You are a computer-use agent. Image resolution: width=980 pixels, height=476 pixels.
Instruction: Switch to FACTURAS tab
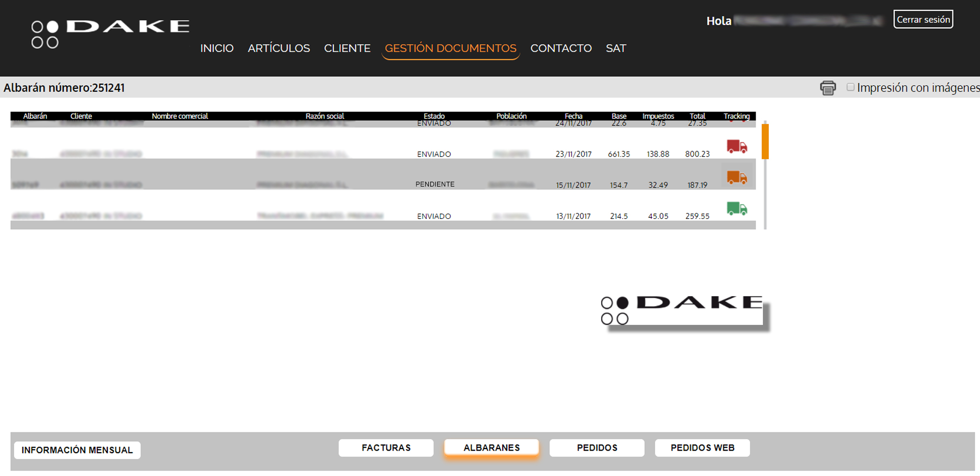386,448
